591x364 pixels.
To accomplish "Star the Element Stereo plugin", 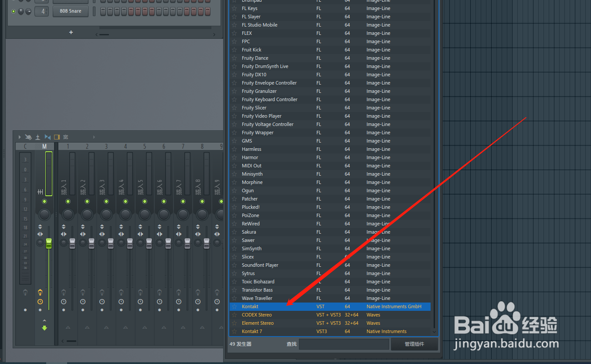I will point(234,323).
